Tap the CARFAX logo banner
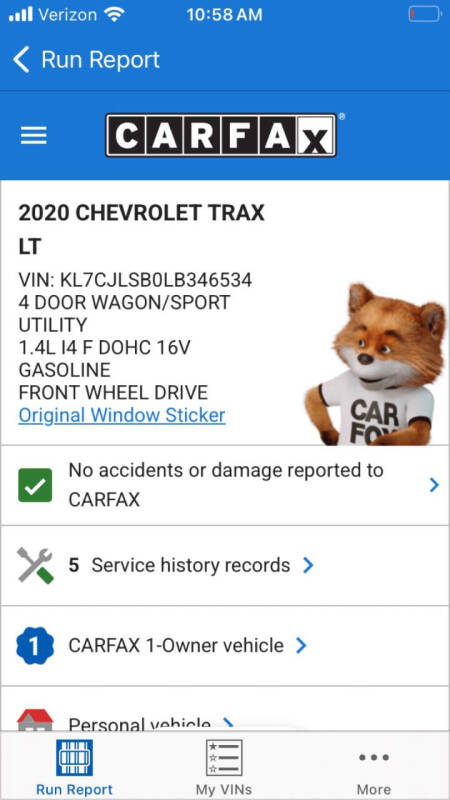Viewport: 450px width, 800px height. pyautogui.click(x=221, y=135)
